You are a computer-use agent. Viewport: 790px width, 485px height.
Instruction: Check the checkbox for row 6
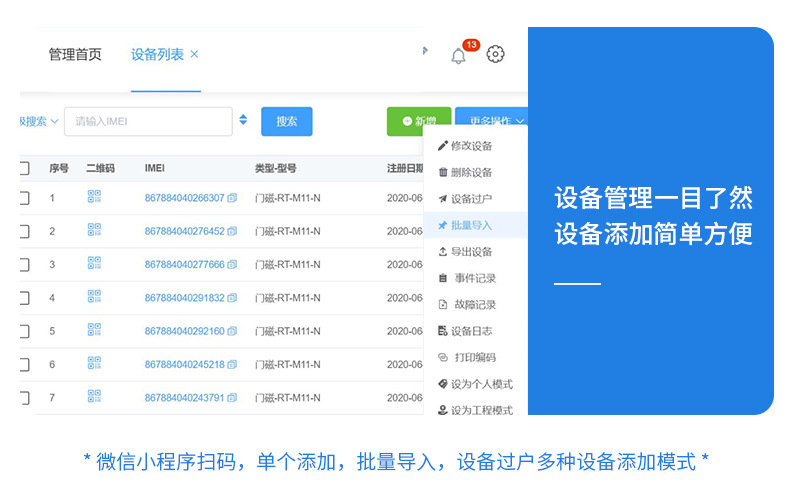tap(24, 364)
